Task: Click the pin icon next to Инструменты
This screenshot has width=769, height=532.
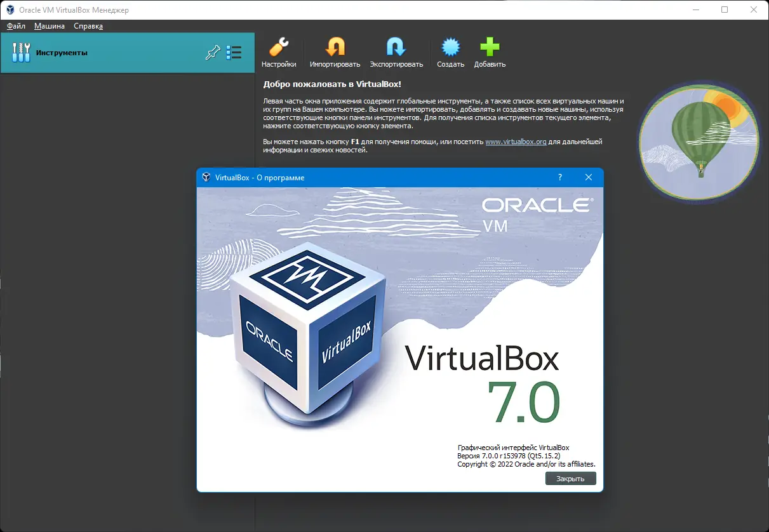Action: tap(213, 53)
